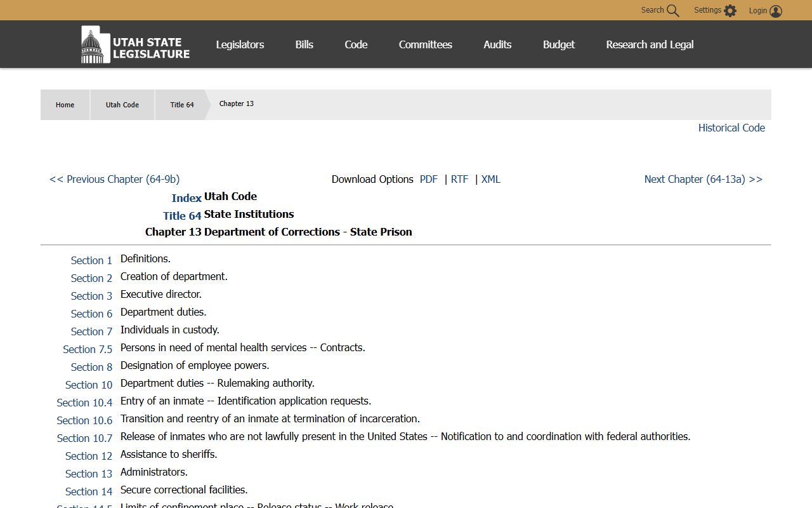Open Section 3 link
Viewport: 812px width, 508px height.
(x=91, y=296)
